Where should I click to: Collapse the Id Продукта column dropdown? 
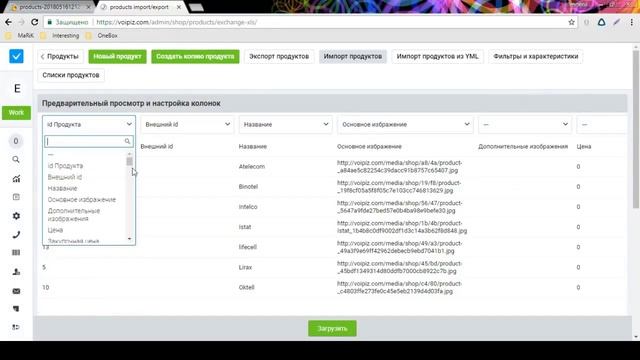click(x=89, y=124)
